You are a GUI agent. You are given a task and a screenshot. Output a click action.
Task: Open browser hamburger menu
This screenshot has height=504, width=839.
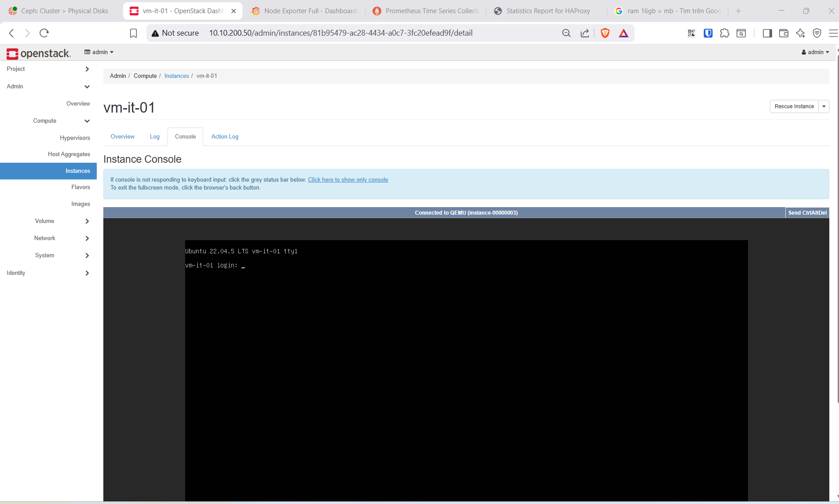[833, 33]
